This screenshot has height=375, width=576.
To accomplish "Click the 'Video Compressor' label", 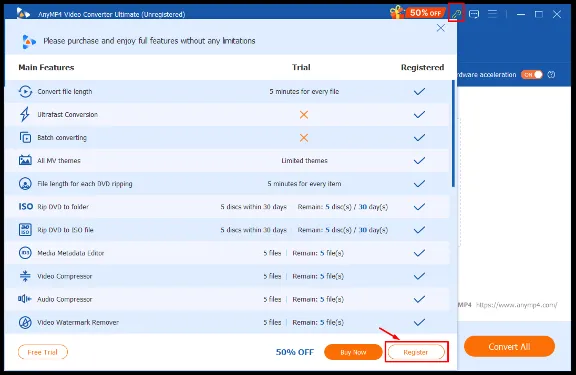I will (x=65, y=276).
